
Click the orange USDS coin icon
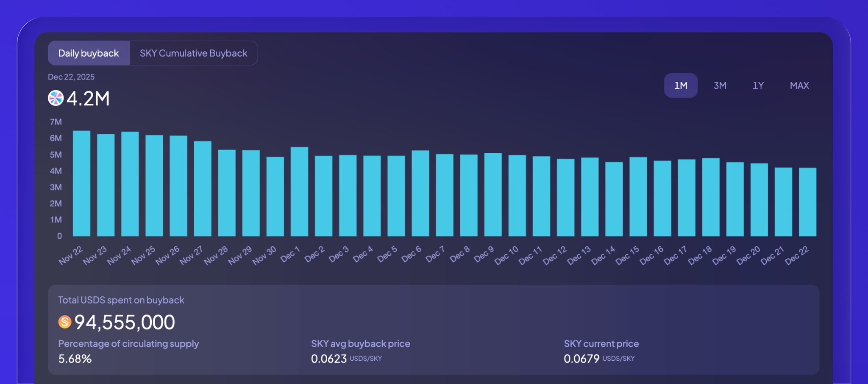(65, 322)
